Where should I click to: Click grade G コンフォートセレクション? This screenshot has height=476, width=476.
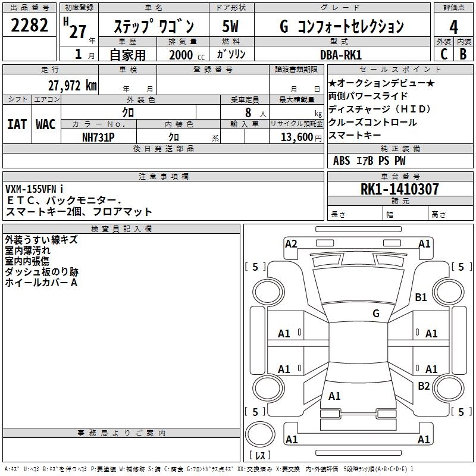tap(342, 26)
